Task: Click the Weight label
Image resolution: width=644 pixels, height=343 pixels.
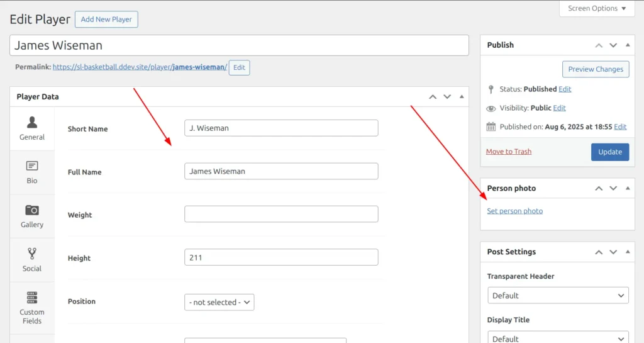Action: [x=80, y=215]
